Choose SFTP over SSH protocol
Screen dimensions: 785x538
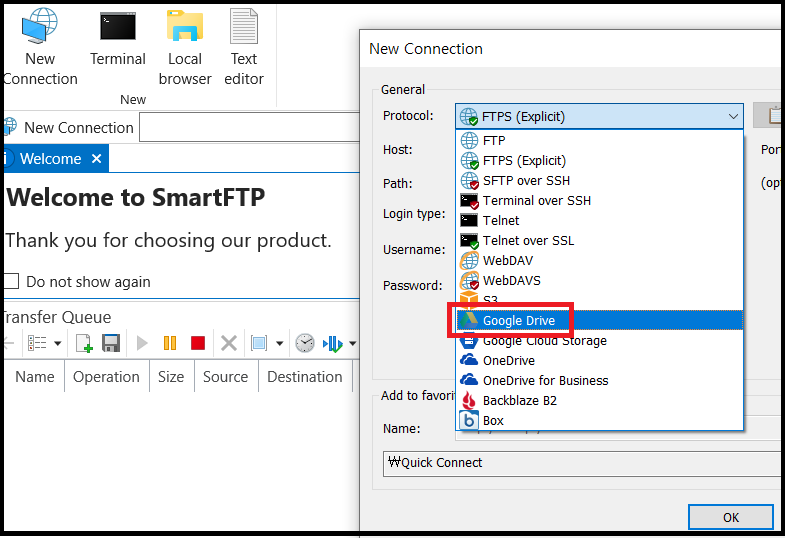(599, 181)
